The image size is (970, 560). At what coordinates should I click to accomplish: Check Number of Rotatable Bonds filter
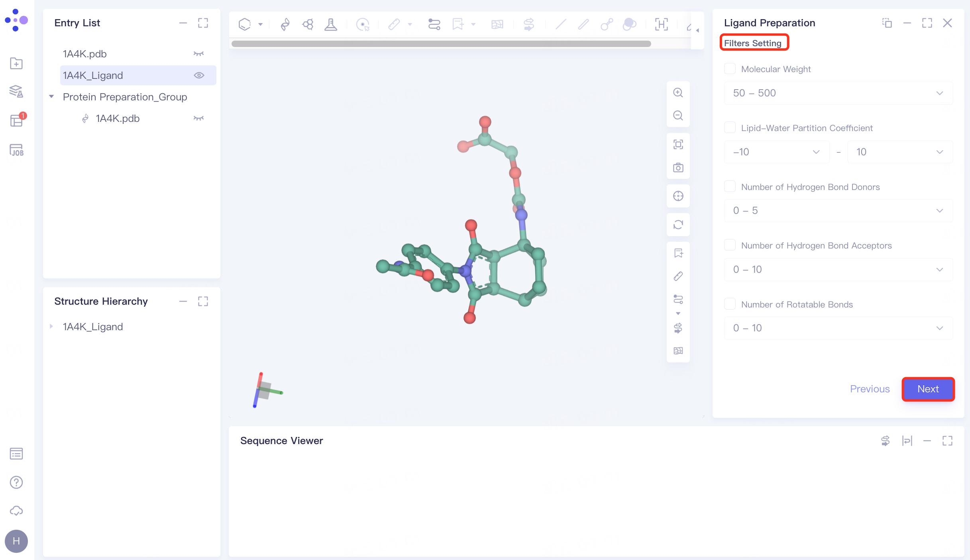(x=730, y=303)
